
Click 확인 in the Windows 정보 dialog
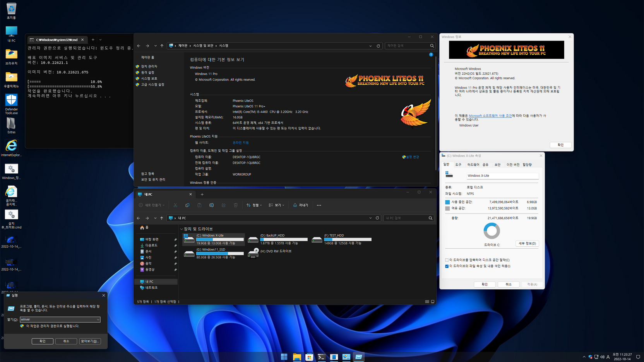pyautogui.click(x=560, y=145)
